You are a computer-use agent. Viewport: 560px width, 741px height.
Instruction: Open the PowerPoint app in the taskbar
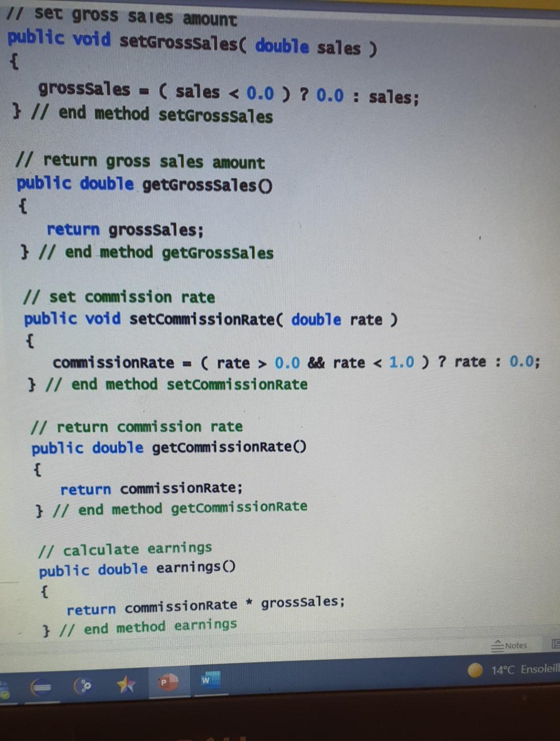(x=167, y=682)
